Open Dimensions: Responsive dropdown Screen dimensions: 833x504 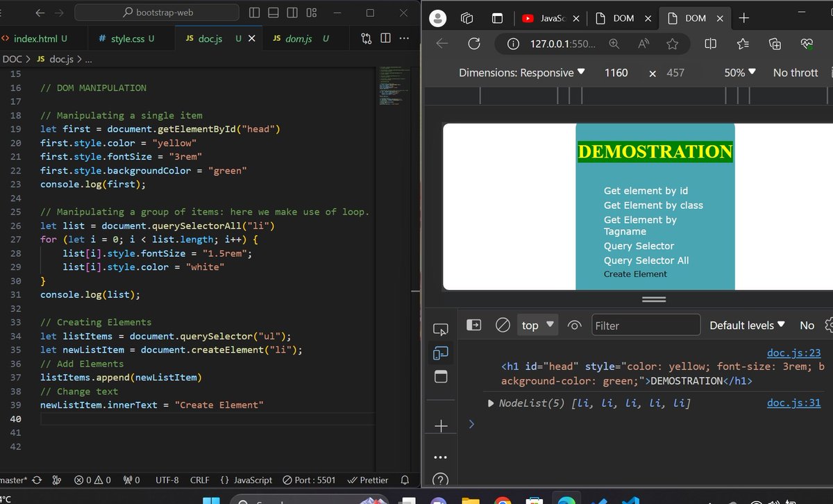click(522, 72)
